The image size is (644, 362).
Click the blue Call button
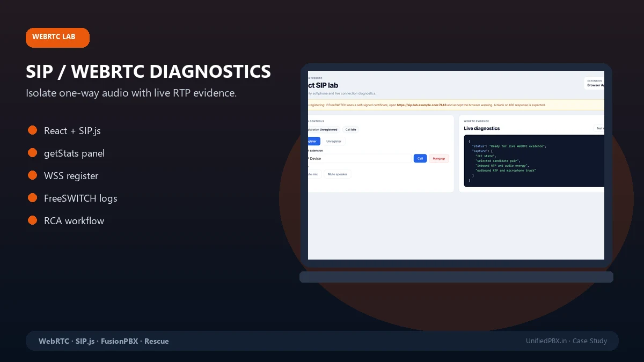[420, 158]
